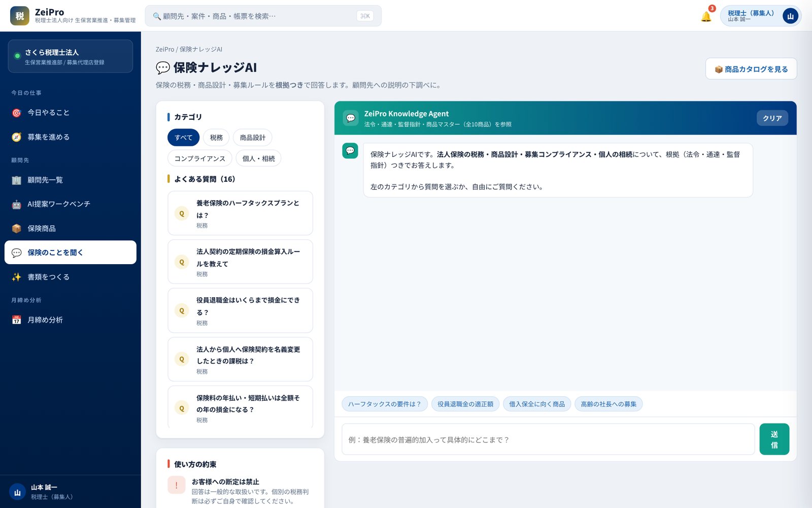Pick the 名義変更したときの課税 question

click(240, 360)
